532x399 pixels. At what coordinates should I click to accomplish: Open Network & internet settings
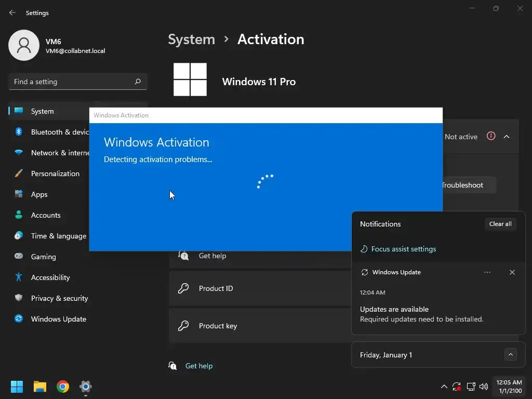[x=49, y=153]
